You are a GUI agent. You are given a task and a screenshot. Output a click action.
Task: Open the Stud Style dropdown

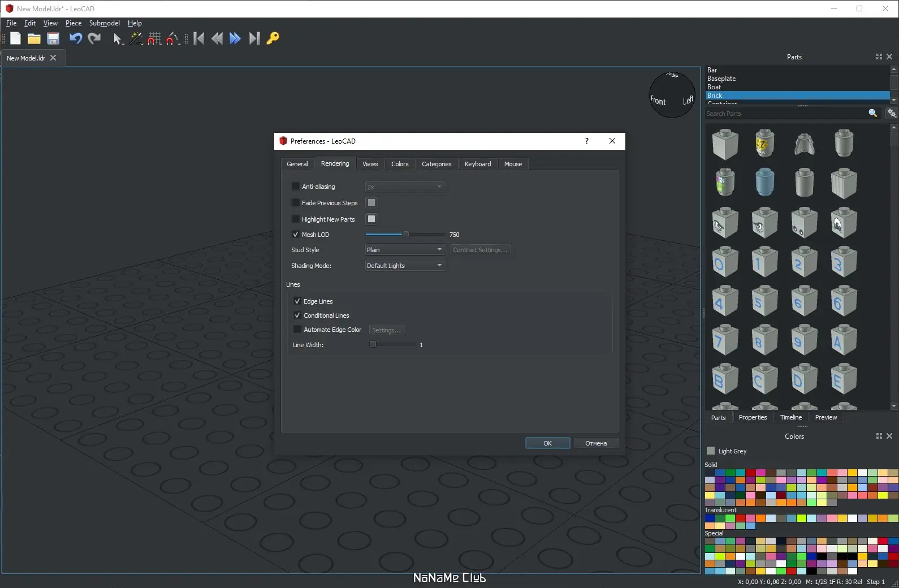coord(405,250)
